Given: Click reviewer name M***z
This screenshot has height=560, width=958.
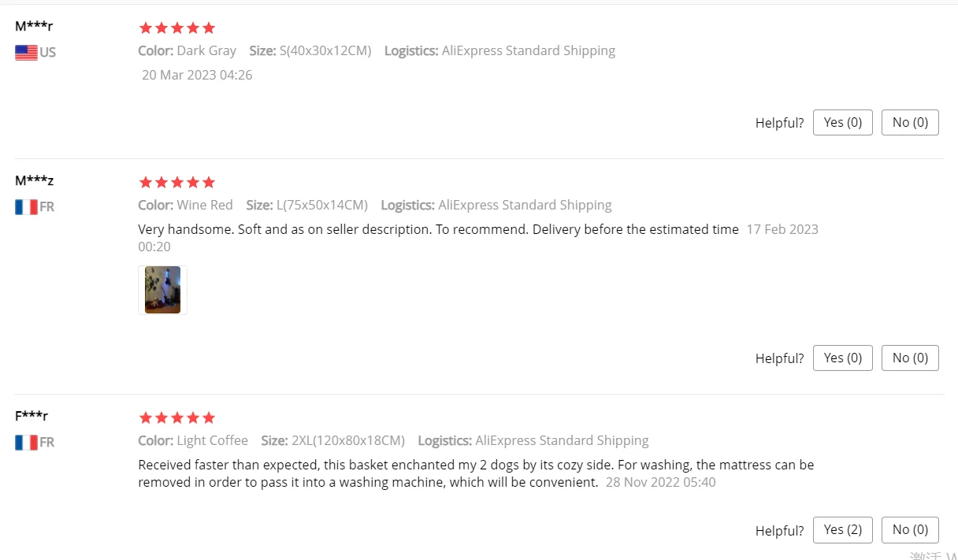Looking at the screenshot, I should tap(34, 180).
